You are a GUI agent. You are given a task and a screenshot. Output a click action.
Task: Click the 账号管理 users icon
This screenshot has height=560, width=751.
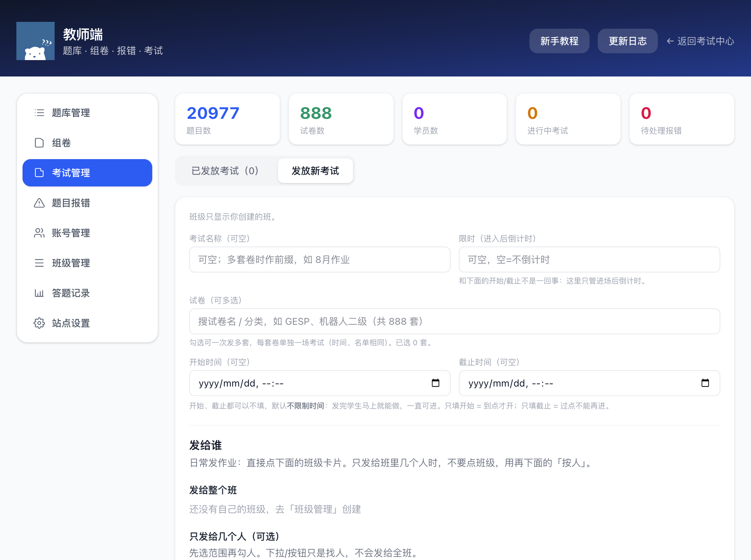click(x=39, y=233)
